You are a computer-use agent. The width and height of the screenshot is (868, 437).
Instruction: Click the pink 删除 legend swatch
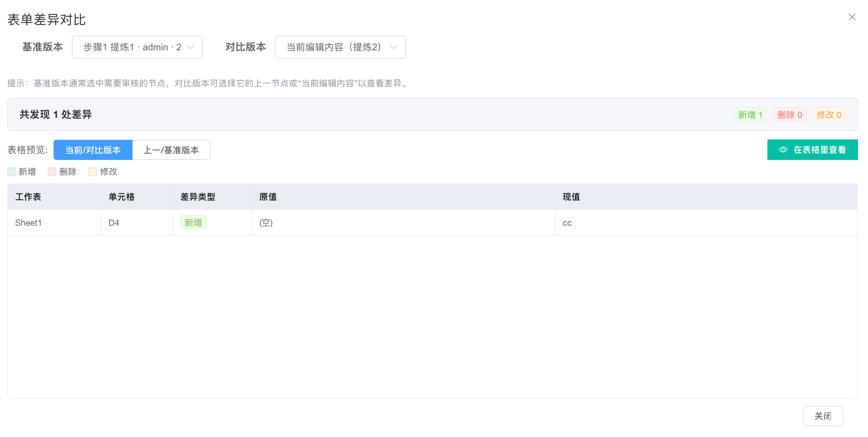[52, 172]
